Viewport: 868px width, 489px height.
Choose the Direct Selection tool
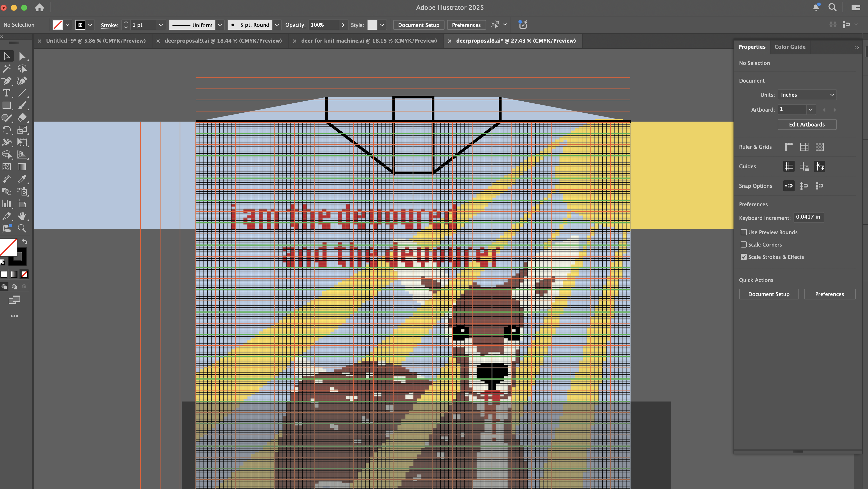(x=22, y=56)
